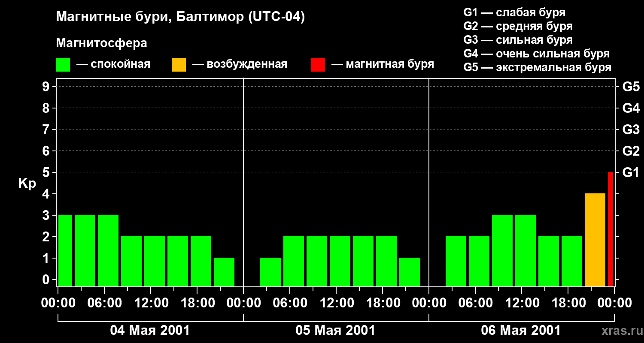
Task: Click the orange 'возбужденная' legend swatch
Action: click(x=179, y=65)
